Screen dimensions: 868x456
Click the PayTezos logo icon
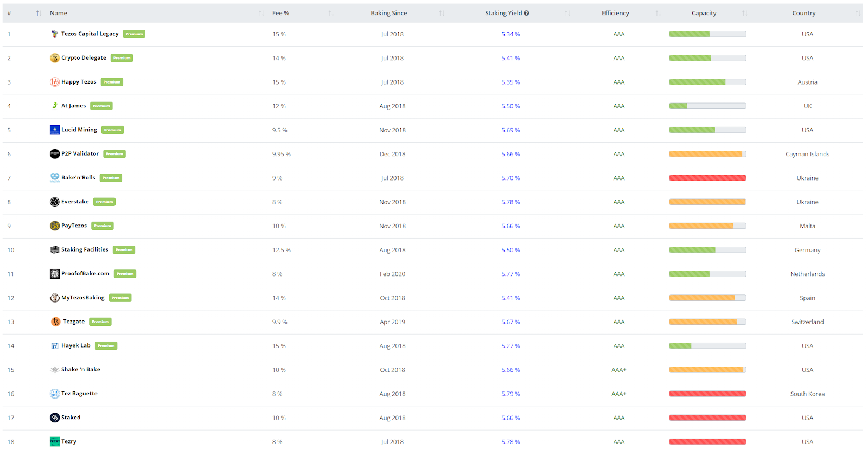coord(55,226)
